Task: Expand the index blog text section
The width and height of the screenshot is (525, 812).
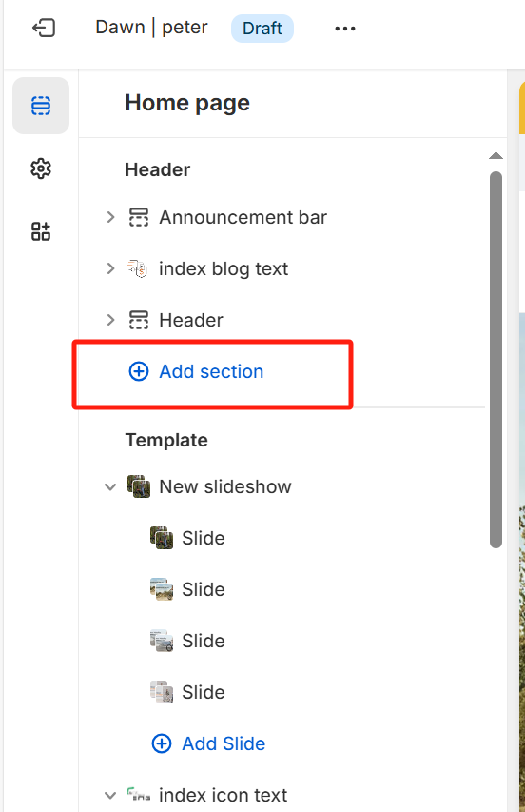Action: click(110, 268)
